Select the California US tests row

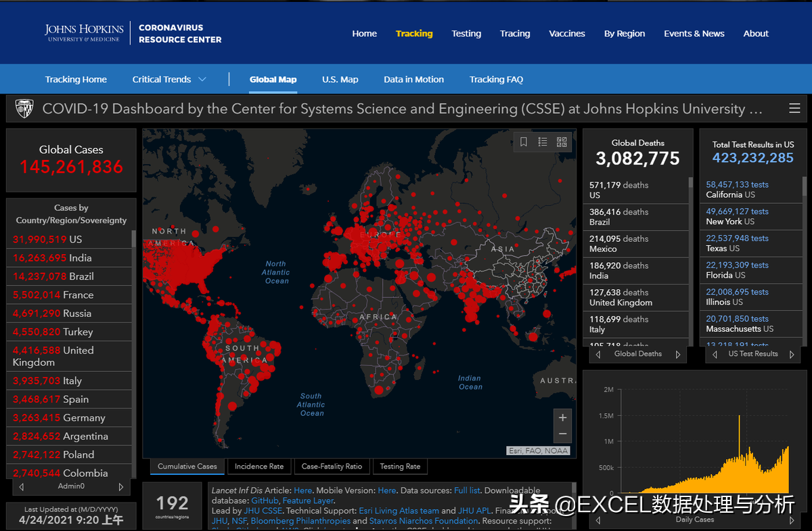pos(751,190)
